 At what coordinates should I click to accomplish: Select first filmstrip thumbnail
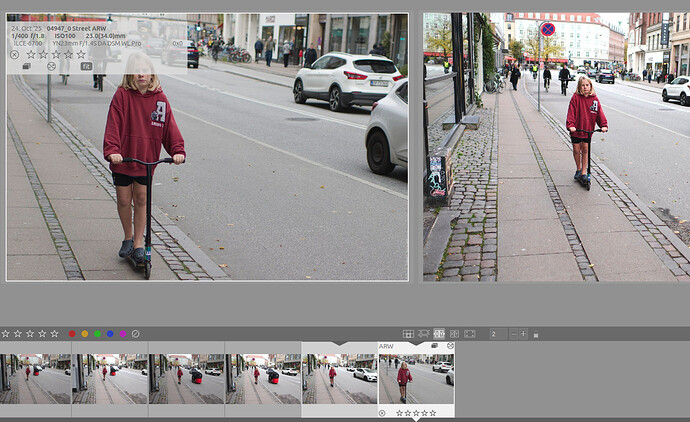[x=35, y=379]
